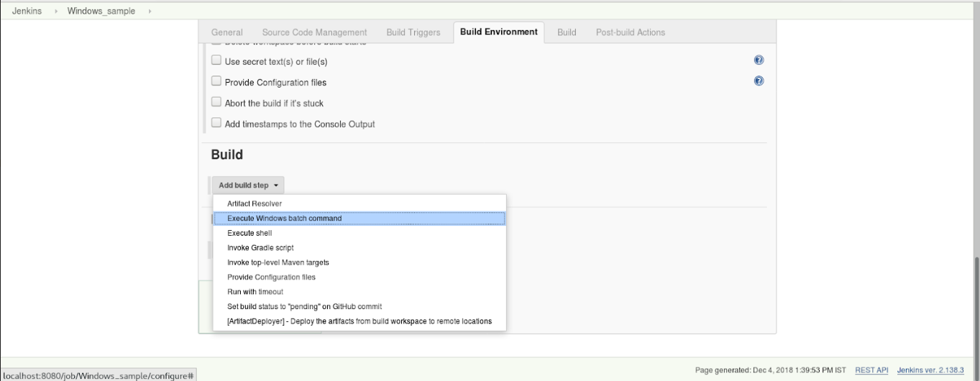Select Provide Configuration files build step
The height and width of the screenshot is (381, 980).
tap(360, 277)
